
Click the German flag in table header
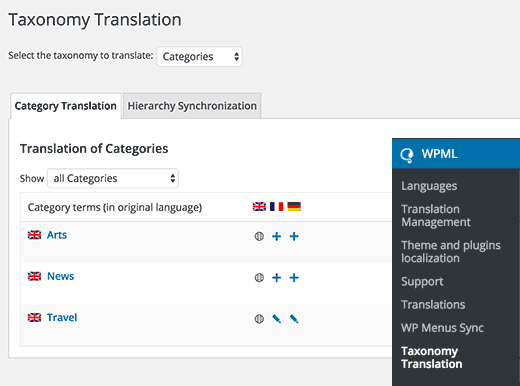point(294,207)
